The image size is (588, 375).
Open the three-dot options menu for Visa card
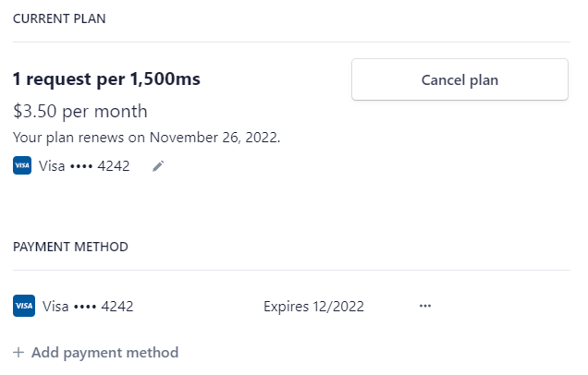(x=425, y=306)
